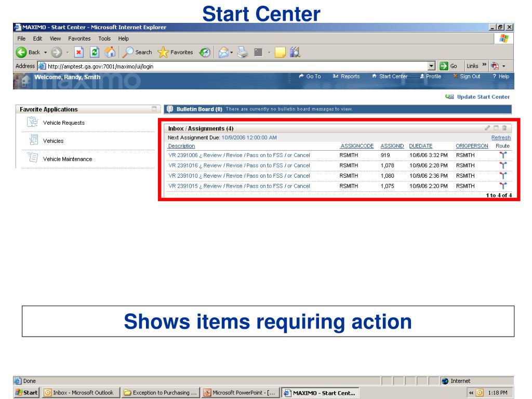Route assignment VR 2391006
The image size is (532, 399).
[503, 155]
